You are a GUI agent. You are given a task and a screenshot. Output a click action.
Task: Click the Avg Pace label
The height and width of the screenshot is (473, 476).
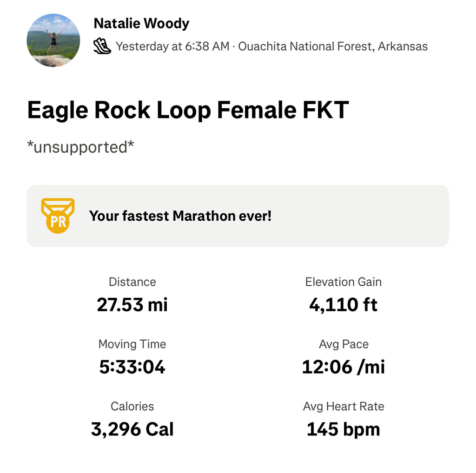pos(344,344)
